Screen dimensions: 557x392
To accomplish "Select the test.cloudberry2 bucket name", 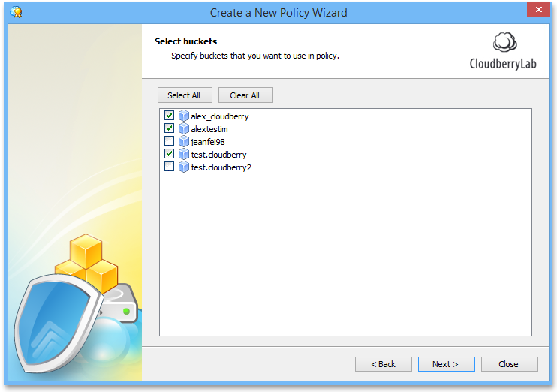I will [221, 167].
